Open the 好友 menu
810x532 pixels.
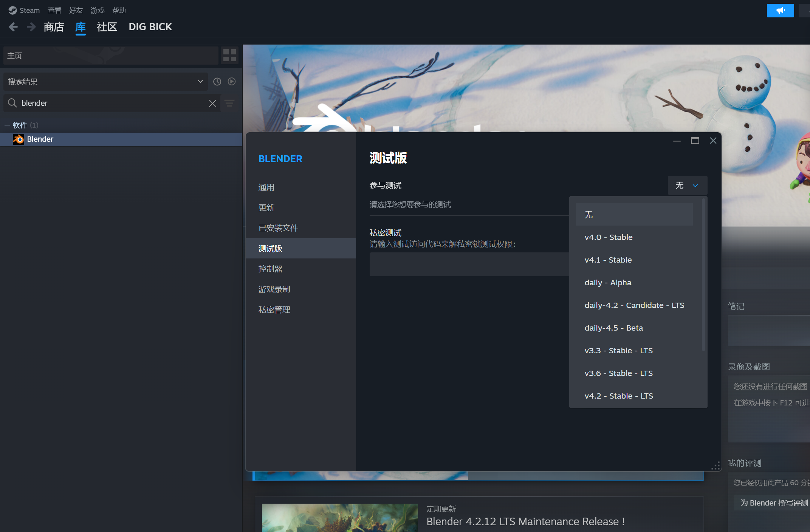coord(76,11)
